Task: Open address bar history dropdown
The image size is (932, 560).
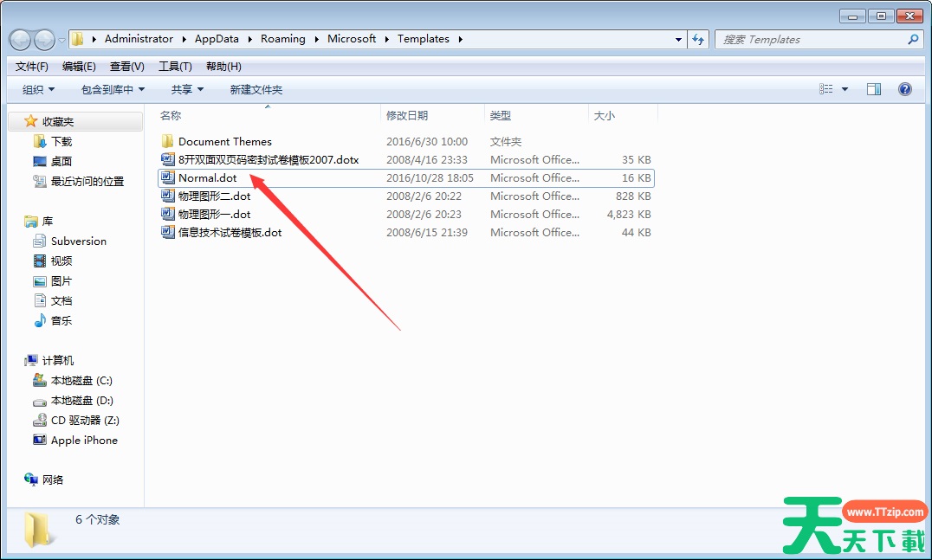Action: 678,40
